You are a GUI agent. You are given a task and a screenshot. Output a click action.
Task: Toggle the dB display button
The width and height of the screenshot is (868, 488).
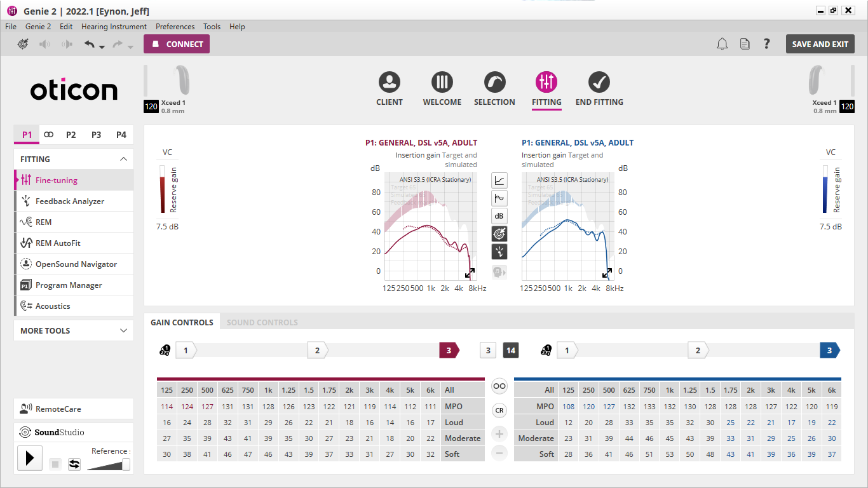499,216
